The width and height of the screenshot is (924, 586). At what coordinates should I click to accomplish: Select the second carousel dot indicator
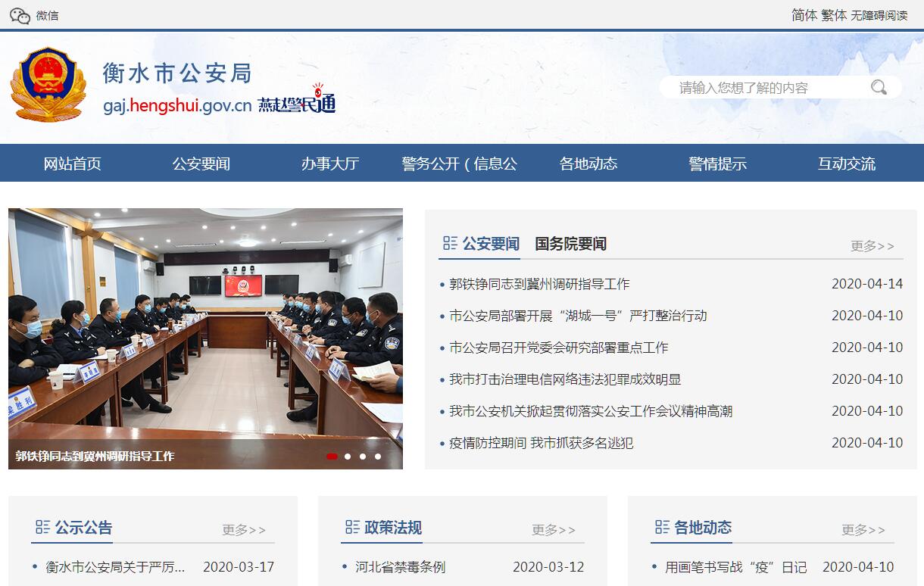tap(348, 457)
